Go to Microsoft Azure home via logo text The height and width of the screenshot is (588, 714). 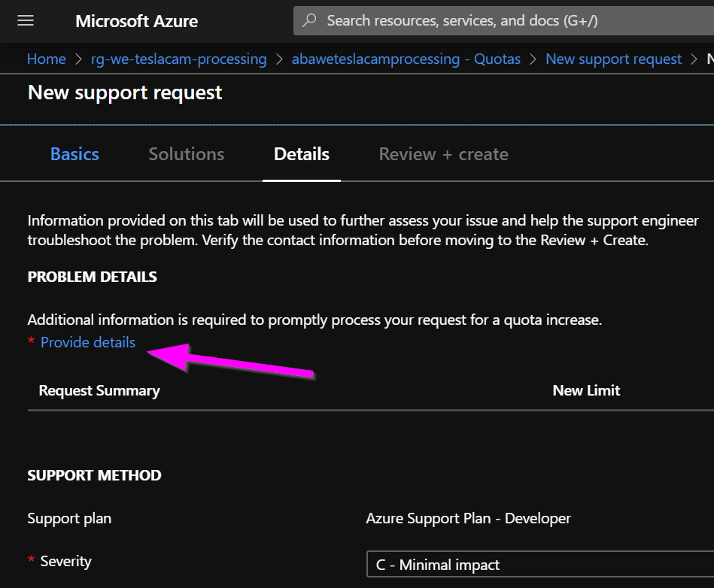[137, 21]
